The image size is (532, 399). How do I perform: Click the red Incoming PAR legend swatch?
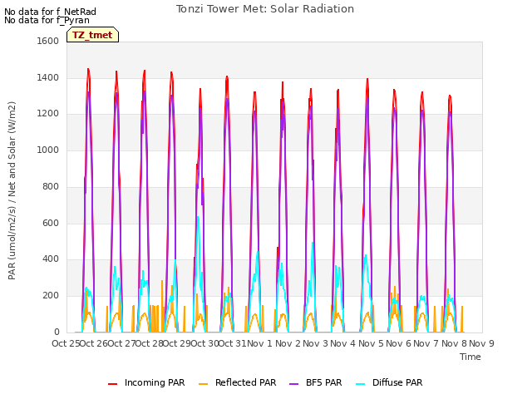coord(113,384)
